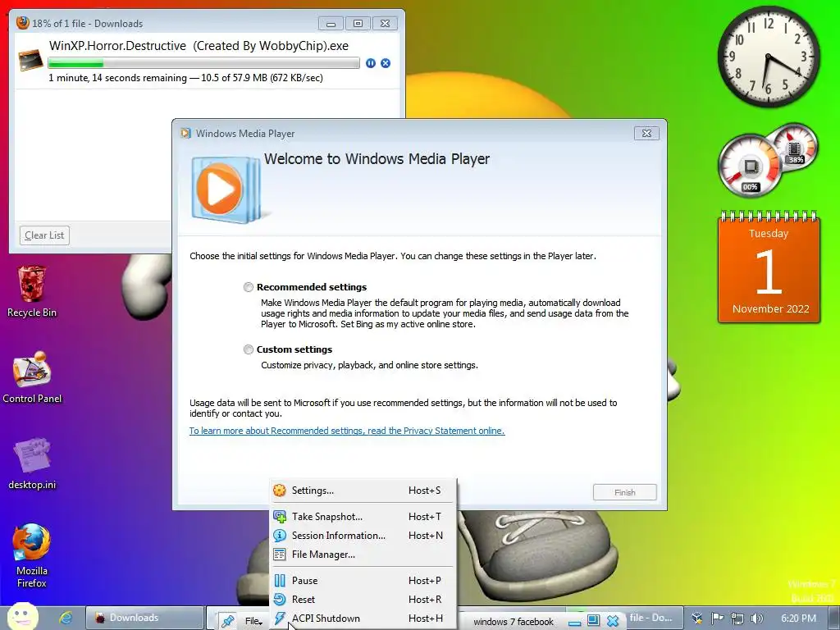The width and height of the screenshot is (840, 630).
Task: Click the first system tray icon
Action: click(697, 619)
